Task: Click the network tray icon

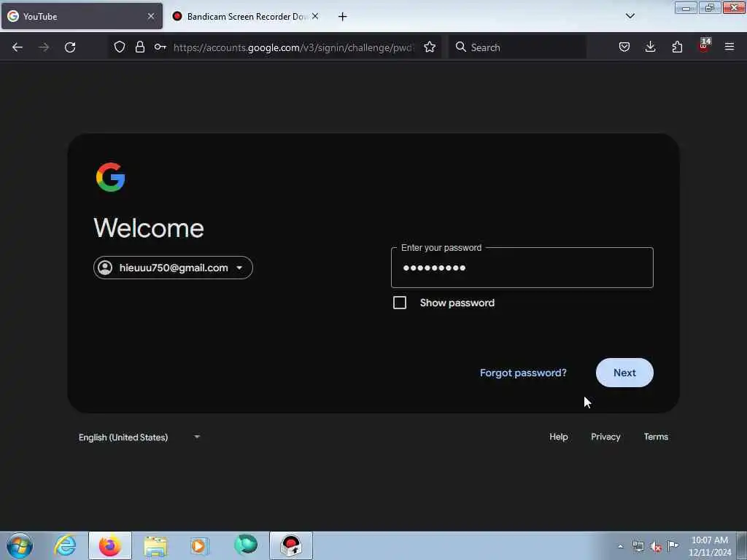Action: (x=638, y=546)
